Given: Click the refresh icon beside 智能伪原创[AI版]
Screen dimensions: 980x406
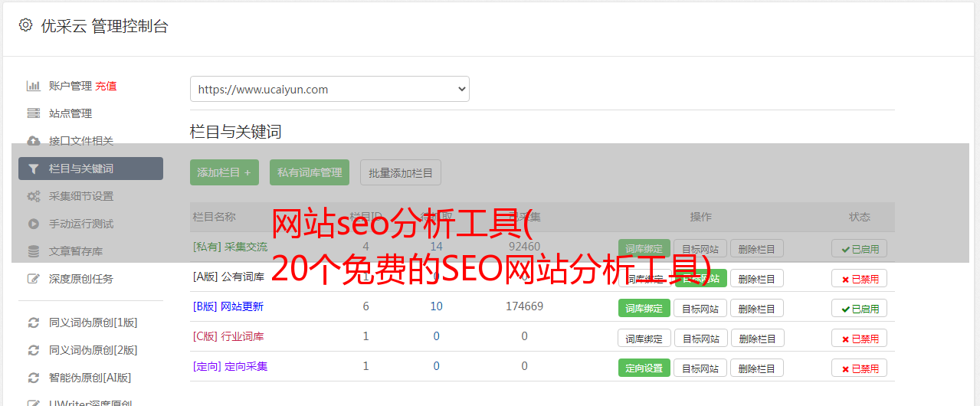Looking at the screenshot, I should point(34,378).
